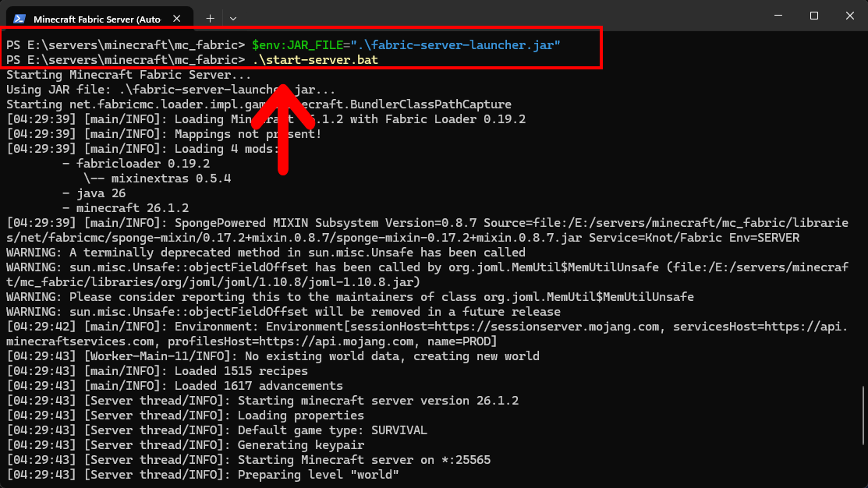
Task: Maximize the terminal window
Action: click(813, 16)
